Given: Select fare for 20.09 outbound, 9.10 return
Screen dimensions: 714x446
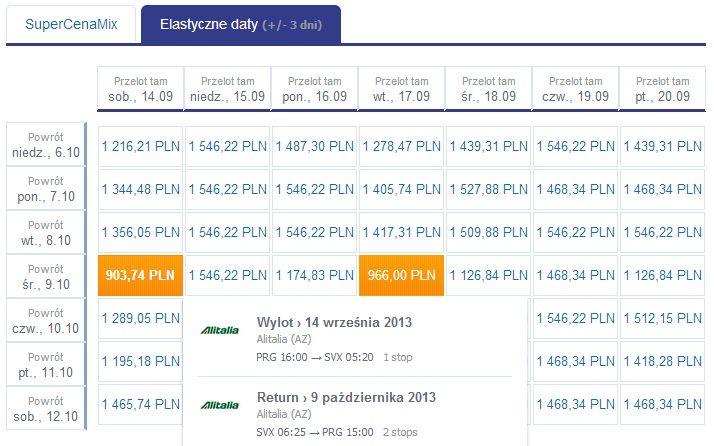Looking at the screenshot, I should coord(662,275).
